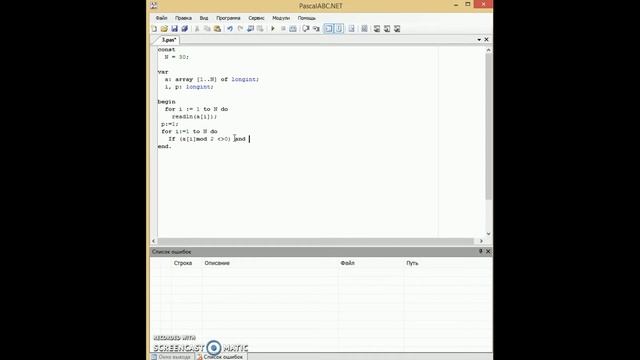The image size is (640, 360).
Task: Click the Paste clipboard icon
Action: point(217,29)
